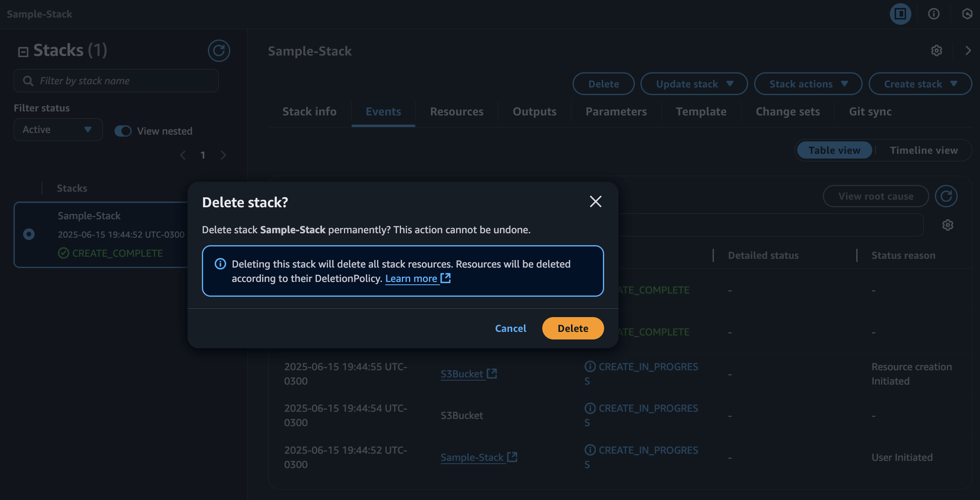980x500 pixels.
Task: Open the Active filter status dropdown
Action: click(x=58, y=129)
